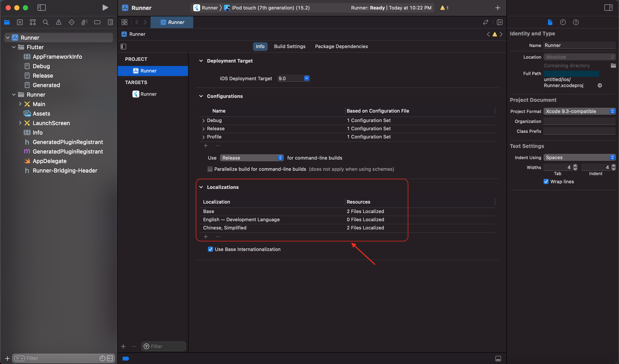Add editor on right

coord(500,22)
